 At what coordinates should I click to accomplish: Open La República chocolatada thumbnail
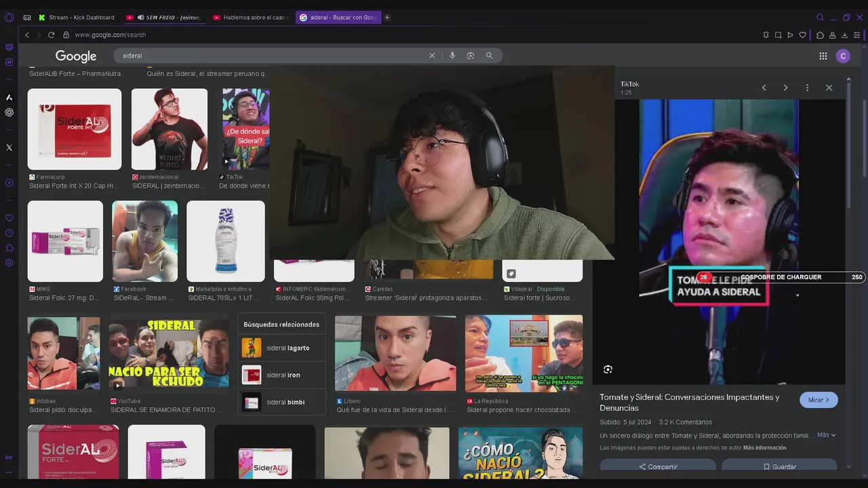(x=524, y=353)
